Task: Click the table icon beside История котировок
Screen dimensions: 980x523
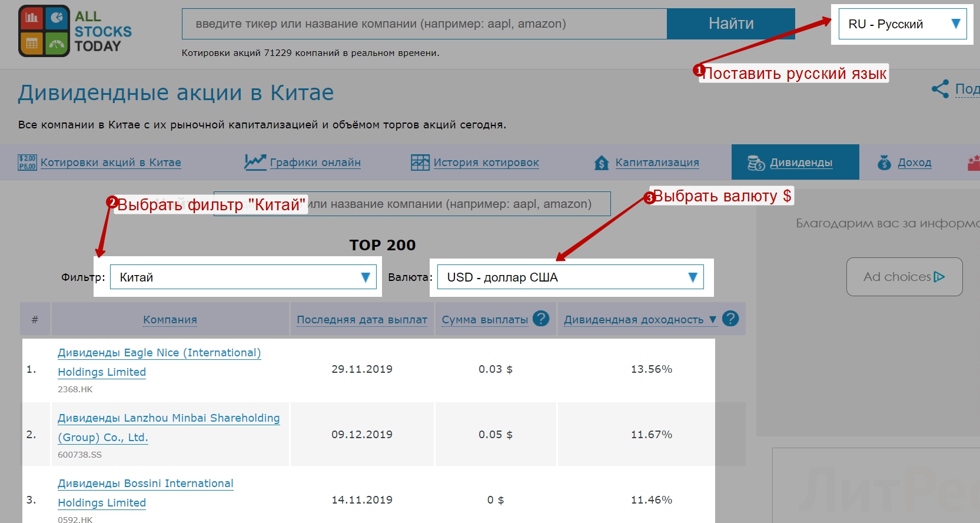Action: click(420, 163)
